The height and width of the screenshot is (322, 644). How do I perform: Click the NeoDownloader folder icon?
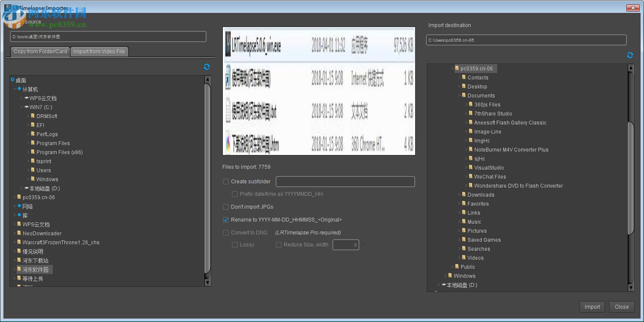(x=19, y=233)
